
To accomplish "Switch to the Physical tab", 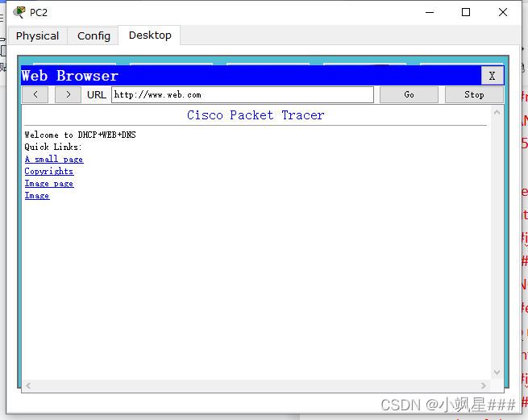I will tap(37, 35).
